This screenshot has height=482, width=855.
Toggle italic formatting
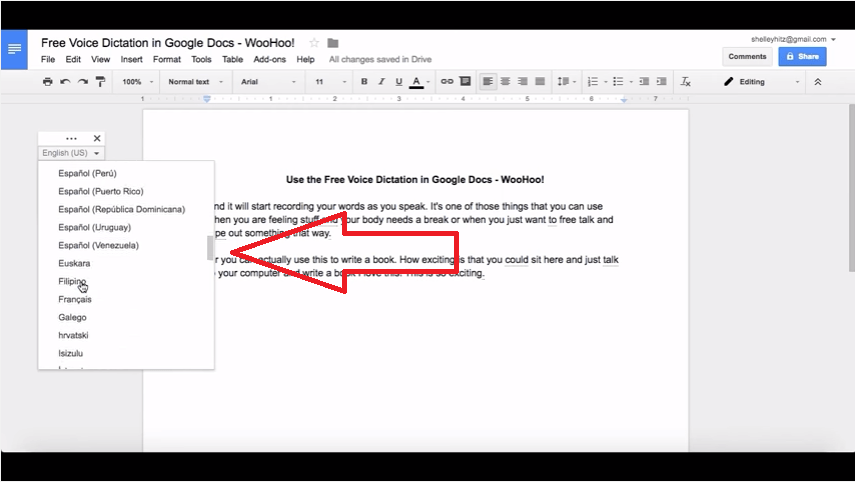tap(381, 82)
